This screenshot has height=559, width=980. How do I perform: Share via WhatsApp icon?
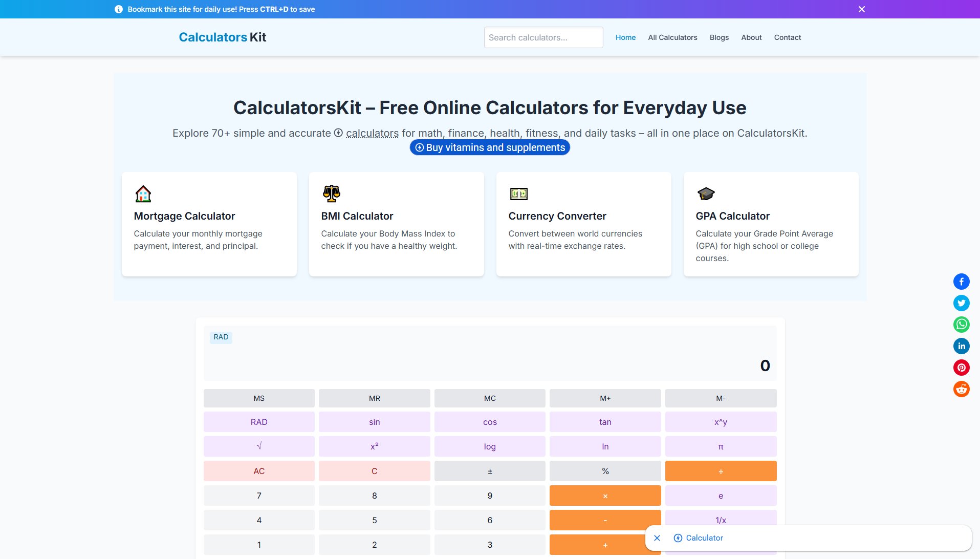961,325
